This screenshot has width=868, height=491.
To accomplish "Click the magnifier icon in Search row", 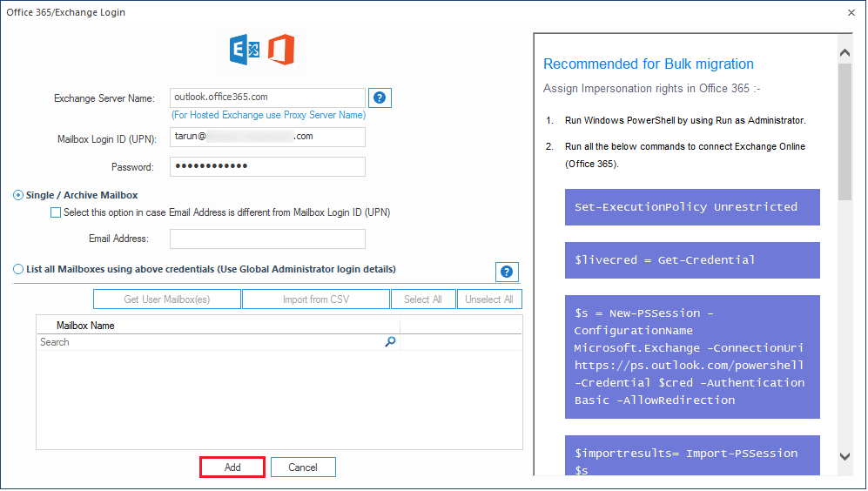I will pos(390,342).
